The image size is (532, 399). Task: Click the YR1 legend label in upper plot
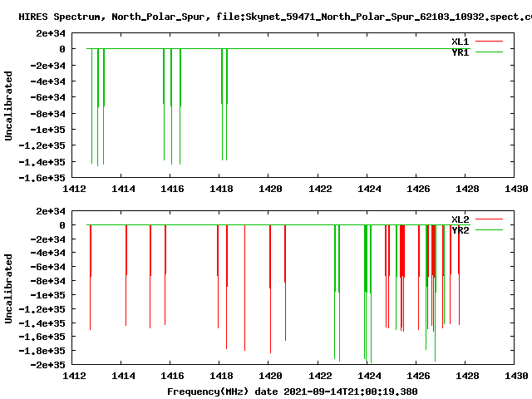(460, 52)
